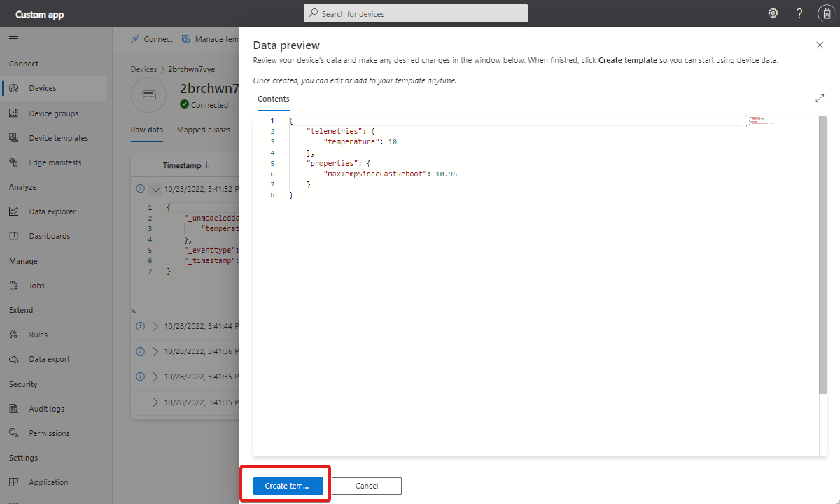Image resolution: width=840 pixels, height=504 pixels.
Task: Click the magnifier icon in search box
Action: pos(313,13)
